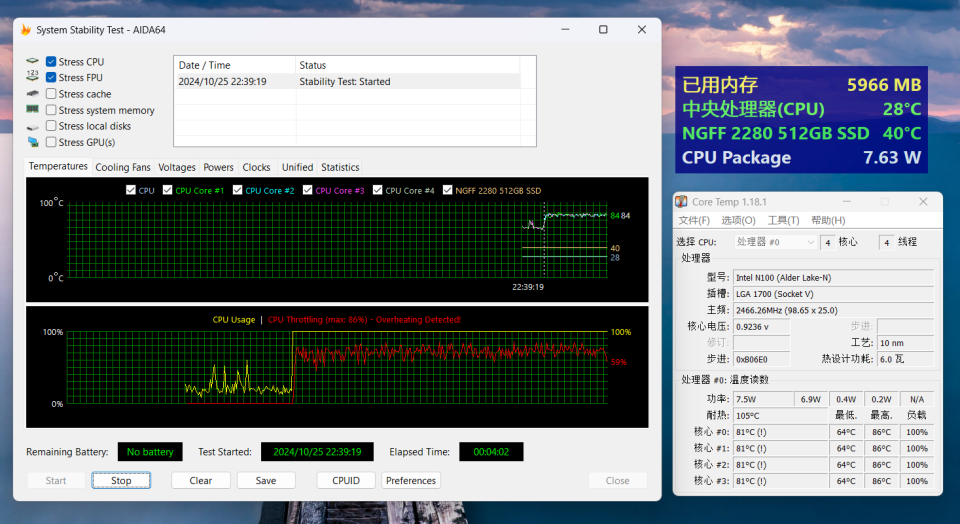This screenshot has height=524, width=960.
Task: Click the AIDA64 flame icon in title bar
Action: click(x=26, y=30)
